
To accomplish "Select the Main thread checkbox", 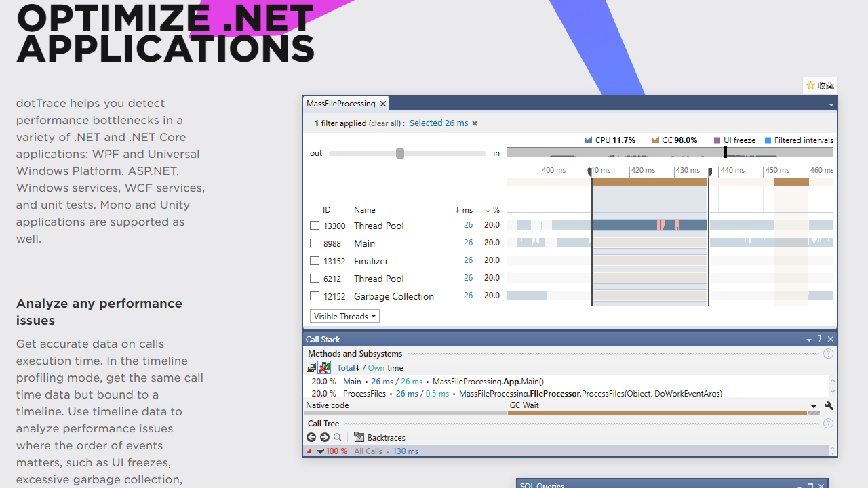I will point(315,243).
